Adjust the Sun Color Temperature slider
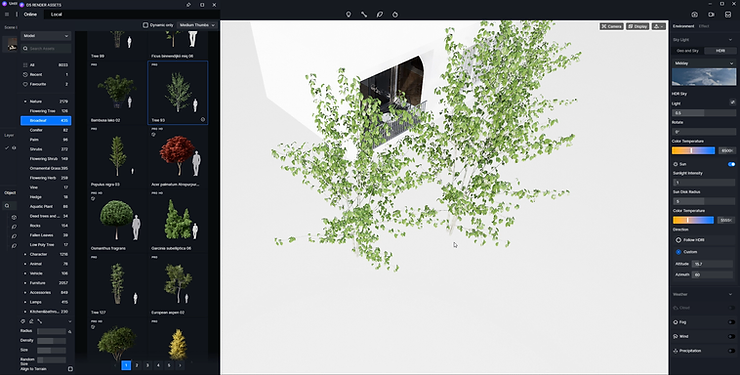 (693, 220)
